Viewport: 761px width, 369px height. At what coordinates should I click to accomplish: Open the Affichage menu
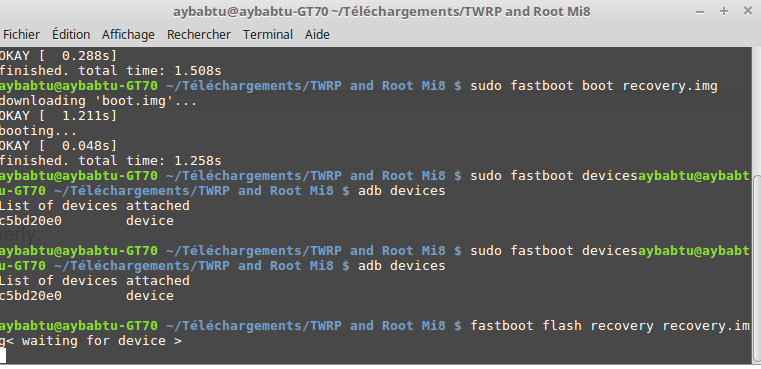pyautogui.click(x=128, y=35)
